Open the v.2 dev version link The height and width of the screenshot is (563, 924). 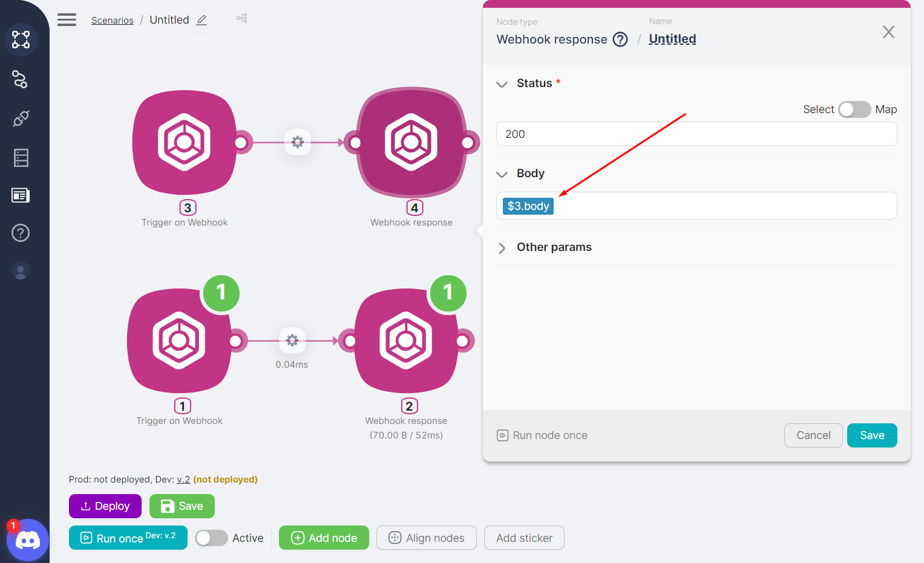183,480
